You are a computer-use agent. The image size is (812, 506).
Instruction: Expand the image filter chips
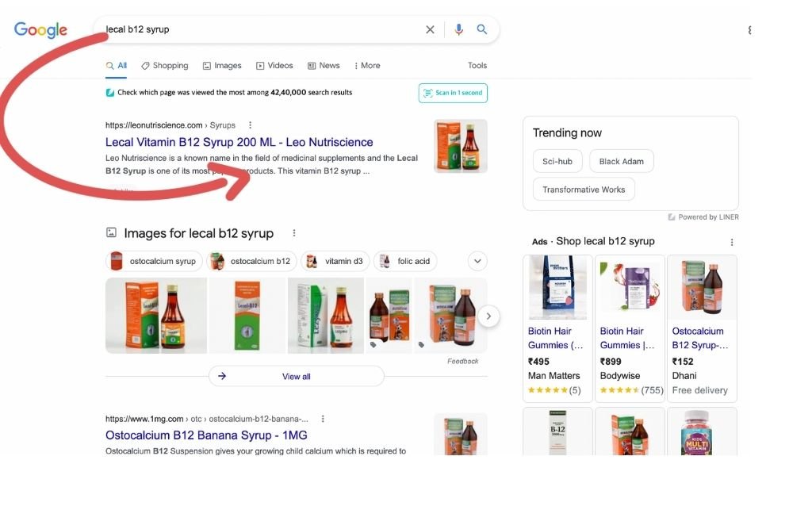pos(477,261)
